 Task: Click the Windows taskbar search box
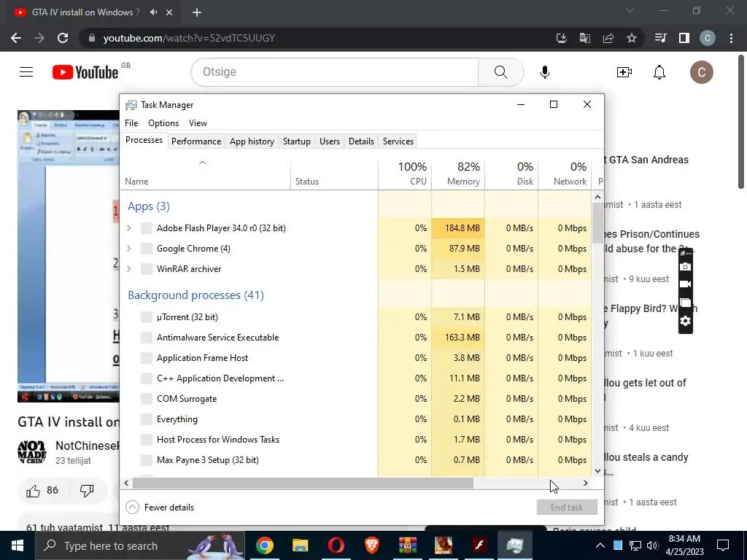140,545
